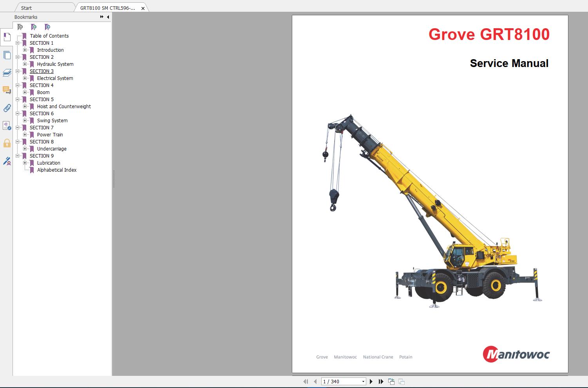Image resolution: width=588 pixels, height=388 pixels.
Task: Open the Security panel with the lock icon
Action: (x=7, y=143)
